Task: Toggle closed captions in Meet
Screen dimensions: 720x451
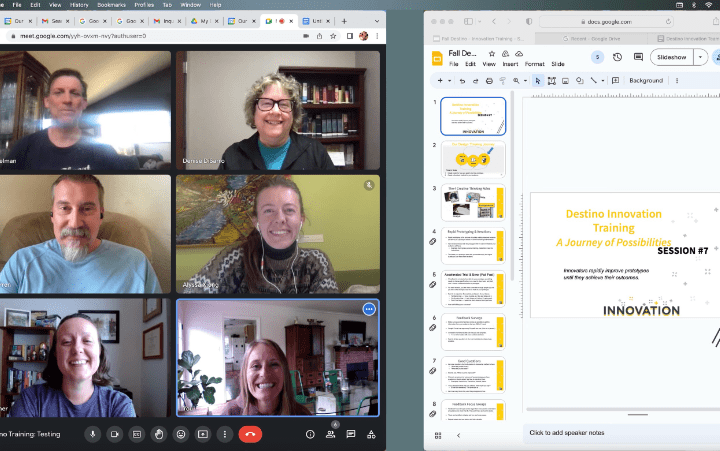Action: [x=137, y=434]
